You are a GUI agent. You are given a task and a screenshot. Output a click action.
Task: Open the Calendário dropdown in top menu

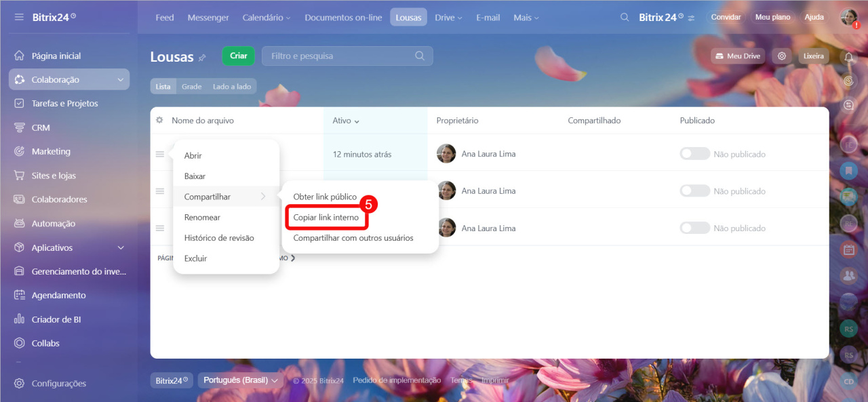click(x=267, y=18)
